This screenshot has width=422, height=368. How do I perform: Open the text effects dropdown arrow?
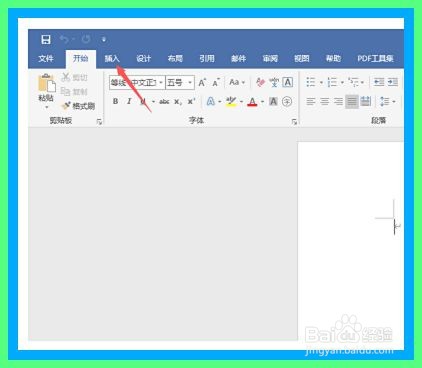tap(220, 102)
